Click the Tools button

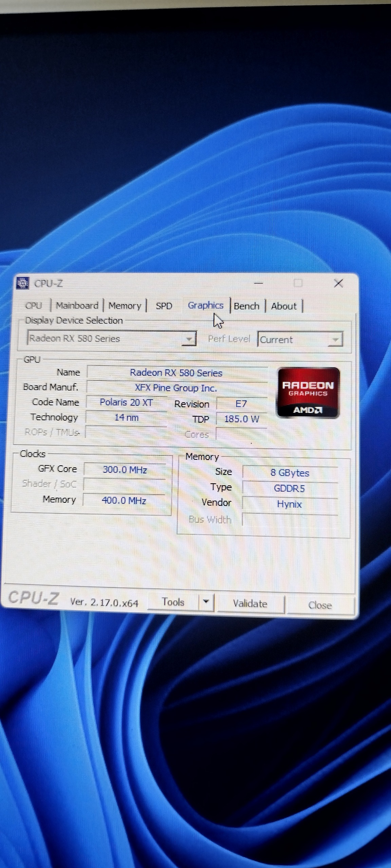point(173,602)
